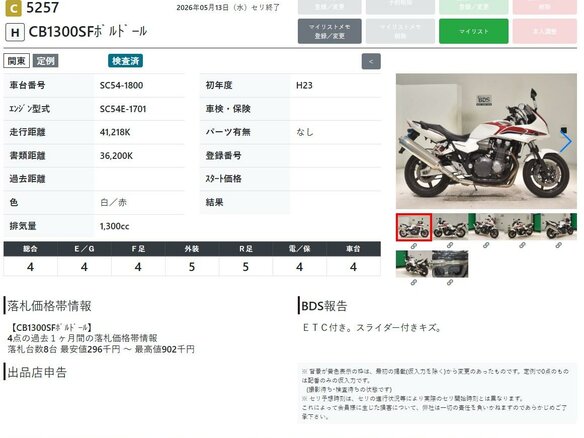This screenshot has height=438, width=584.
Task: Click the F足 score column header
Action: click(138, 249)
